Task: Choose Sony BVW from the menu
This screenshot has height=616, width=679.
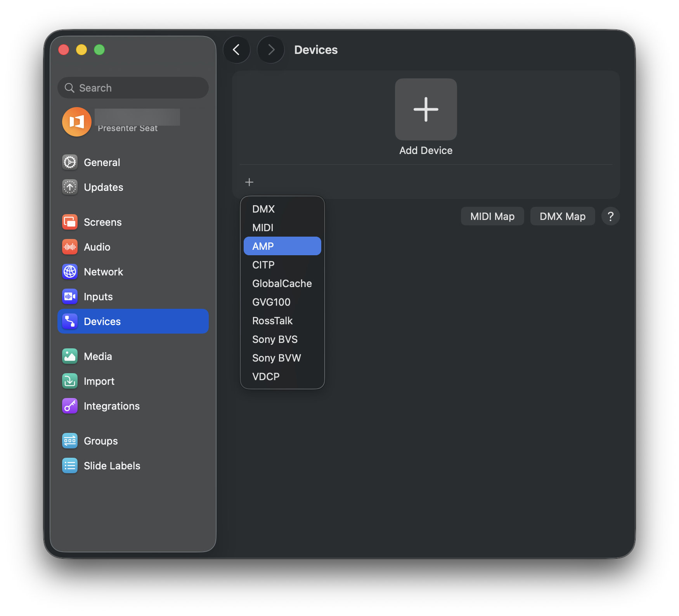Action: pos(282,358)
